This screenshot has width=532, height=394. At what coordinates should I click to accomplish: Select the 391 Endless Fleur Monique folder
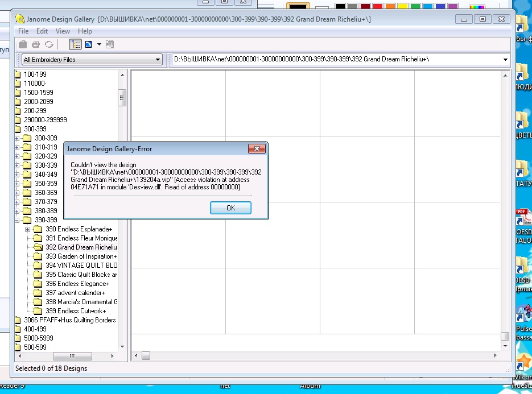tap(81, 238)
